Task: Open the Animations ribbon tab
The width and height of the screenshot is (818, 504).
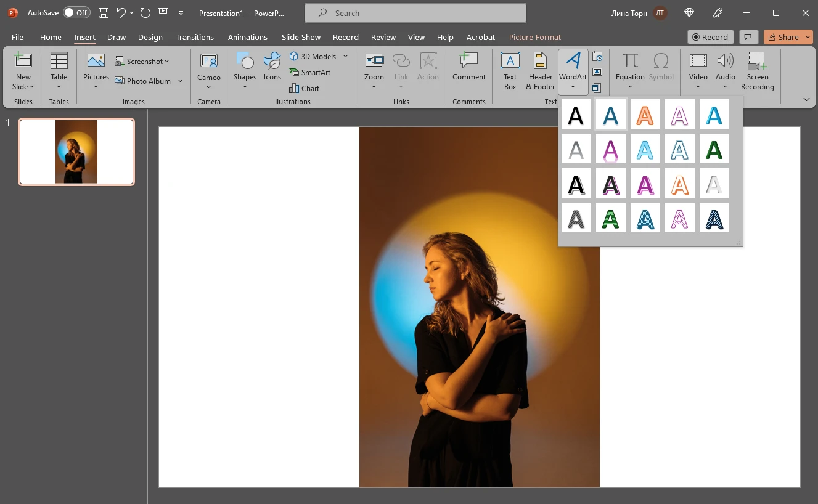Action: pos(247,37)
